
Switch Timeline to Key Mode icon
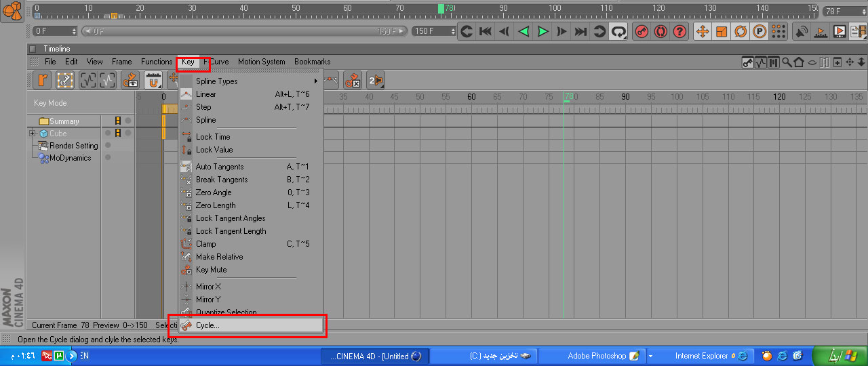(748, 62)
